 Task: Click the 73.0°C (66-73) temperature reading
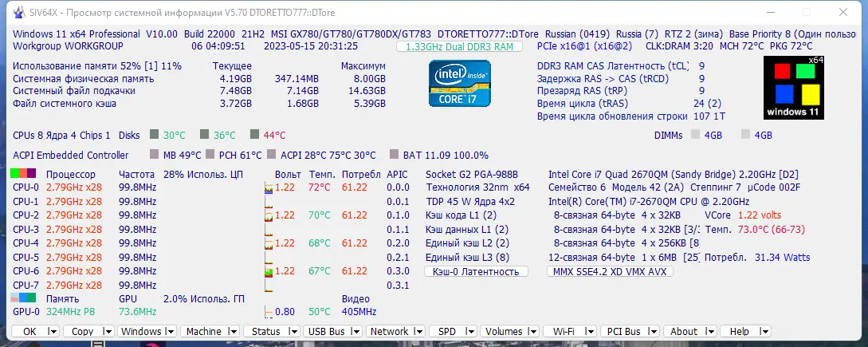coord(770,229)
